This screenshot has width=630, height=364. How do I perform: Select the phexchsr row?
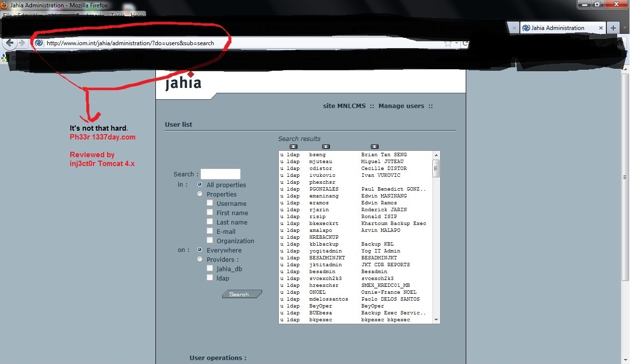(355, 182)
